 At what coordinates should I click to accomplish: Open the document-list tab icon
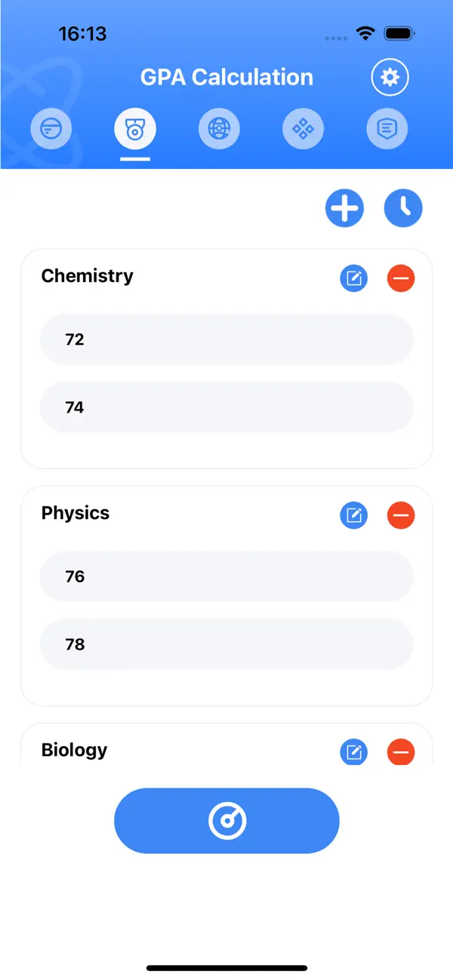coord(387,129)
